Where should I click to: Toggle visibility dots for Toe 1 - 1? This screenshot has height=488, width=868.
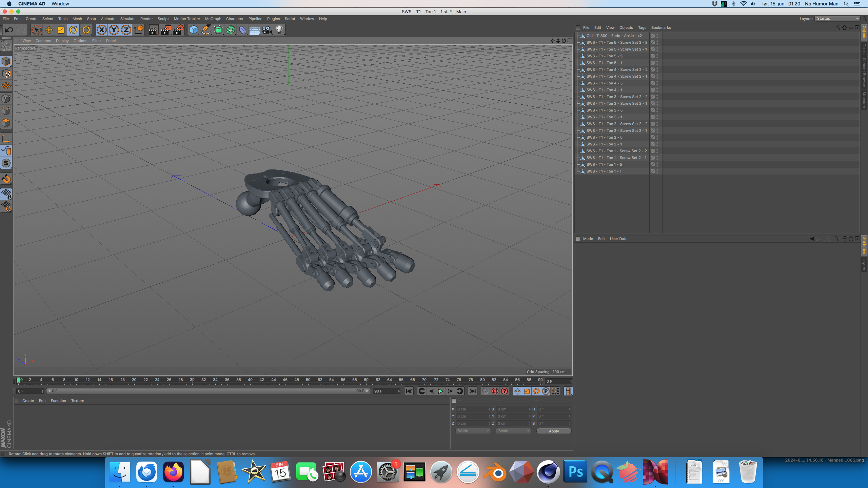pos(657,171)
